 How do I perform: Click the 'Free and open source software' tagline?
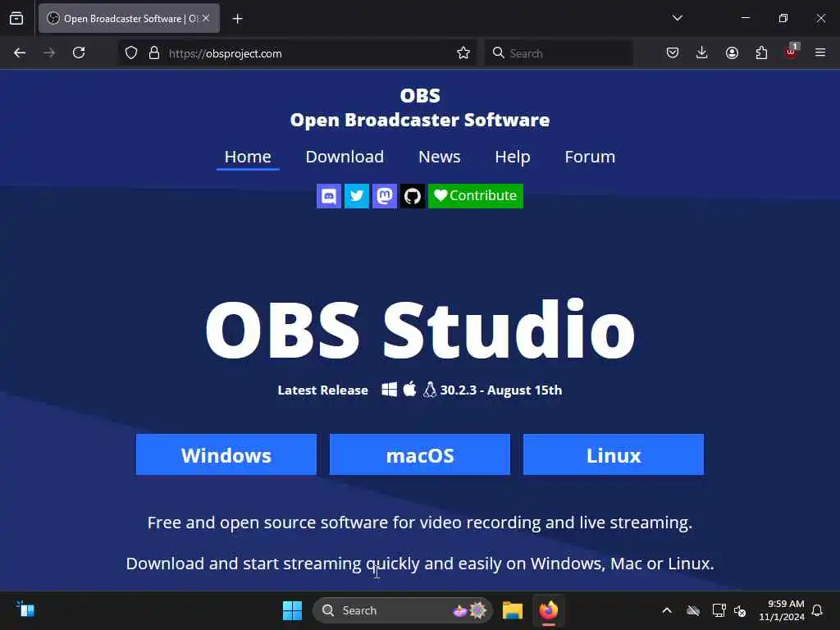click(420, 523)
